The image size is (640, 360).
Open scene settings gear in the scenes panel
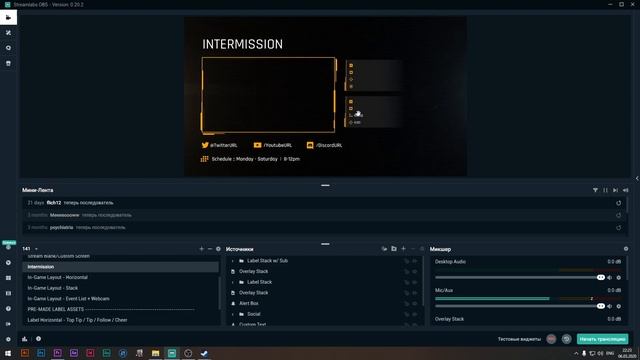click(218, 249)
